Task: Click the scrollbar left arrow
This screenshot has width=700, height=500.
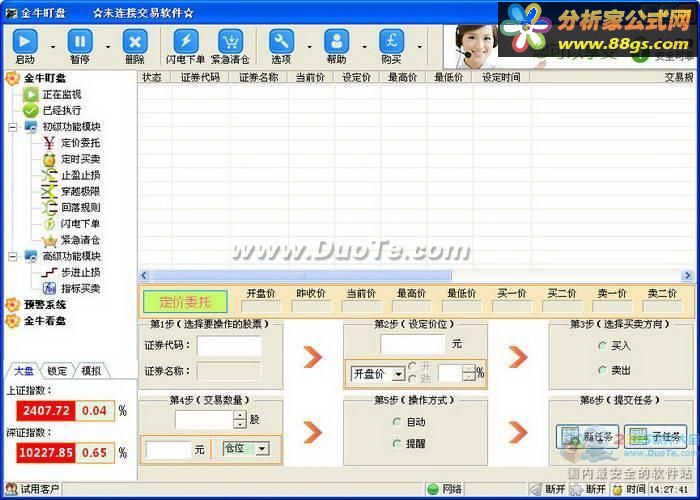Action: tap(144, 275)
